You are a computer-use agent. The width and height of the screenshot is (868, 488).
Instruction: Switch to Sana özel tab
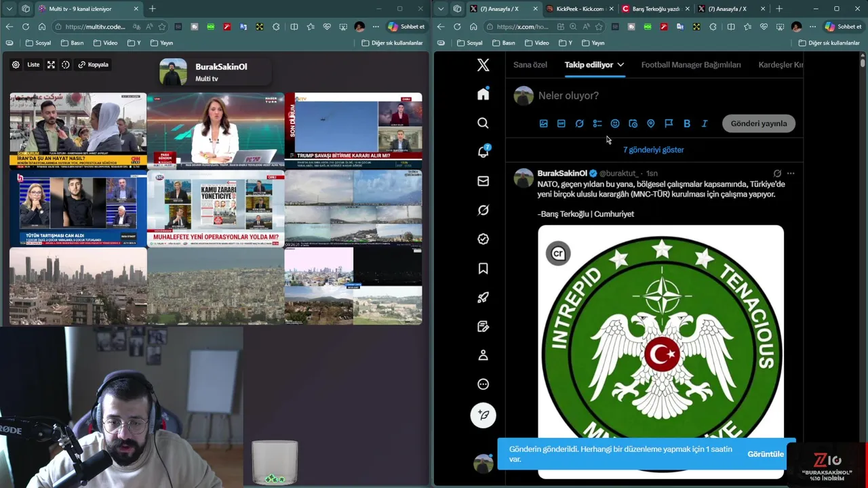(530, 65)
